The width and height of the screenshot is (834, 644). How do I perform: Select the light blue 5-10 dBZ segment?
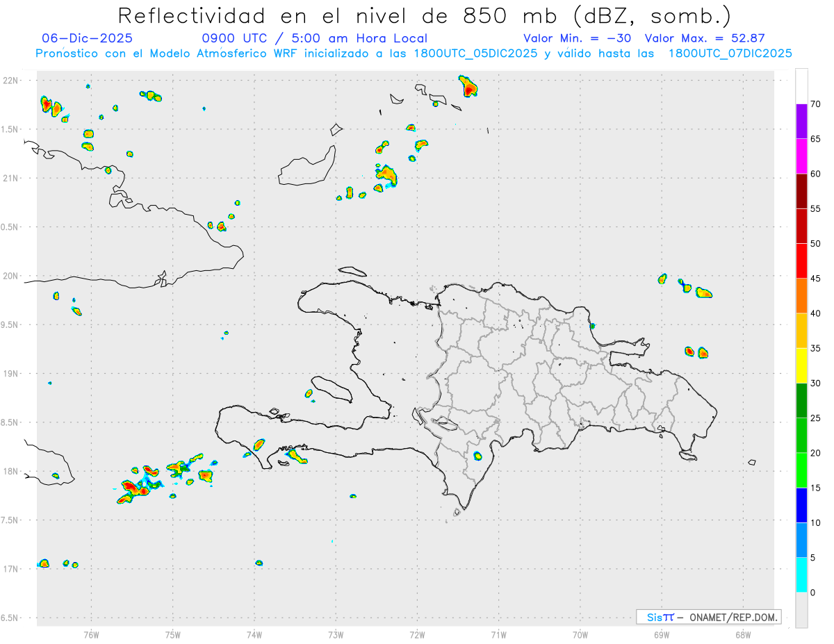(x=801, y=540)
